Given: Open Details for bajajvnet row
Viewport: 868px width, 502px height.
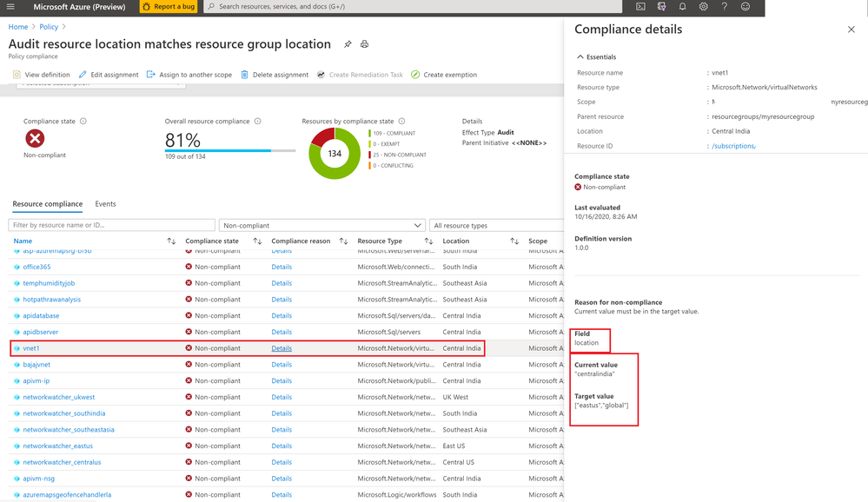Looking at the screenshot, I should tap(282, 365).
